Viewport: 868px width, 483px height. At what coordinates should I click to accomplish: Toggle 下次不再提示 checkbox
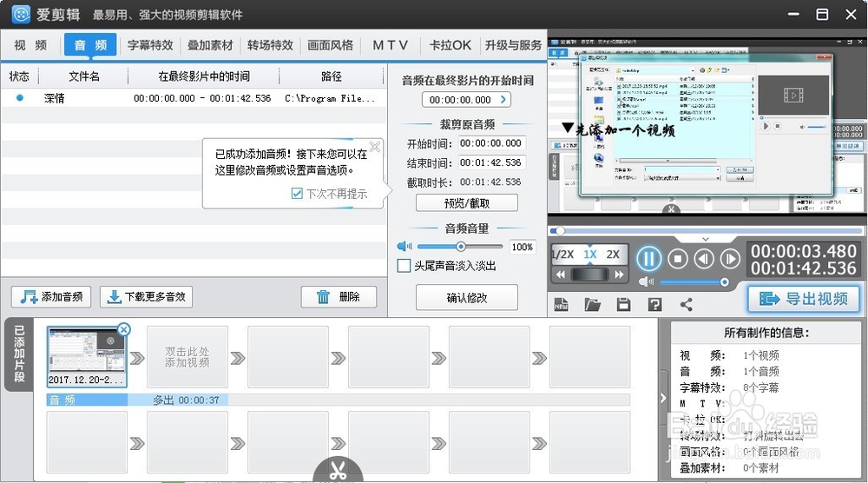tap(297, 194)
